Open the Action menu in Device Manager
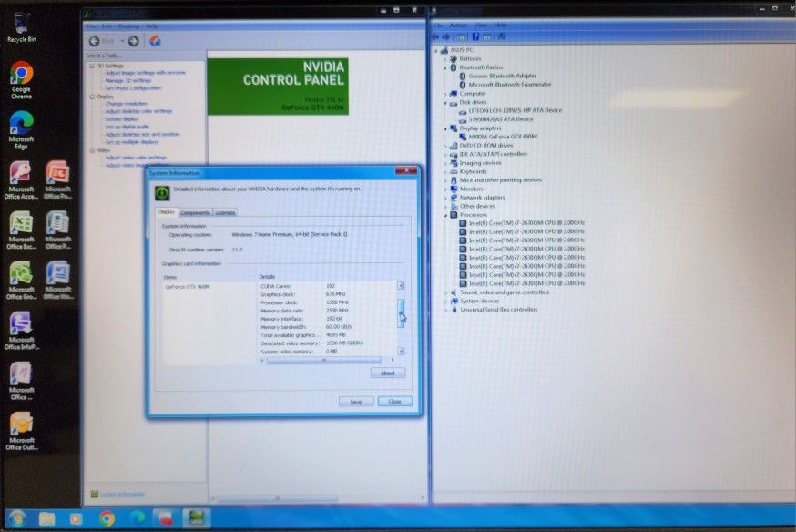Viewport: 796px width, 532px height. [x=458, y=26]
